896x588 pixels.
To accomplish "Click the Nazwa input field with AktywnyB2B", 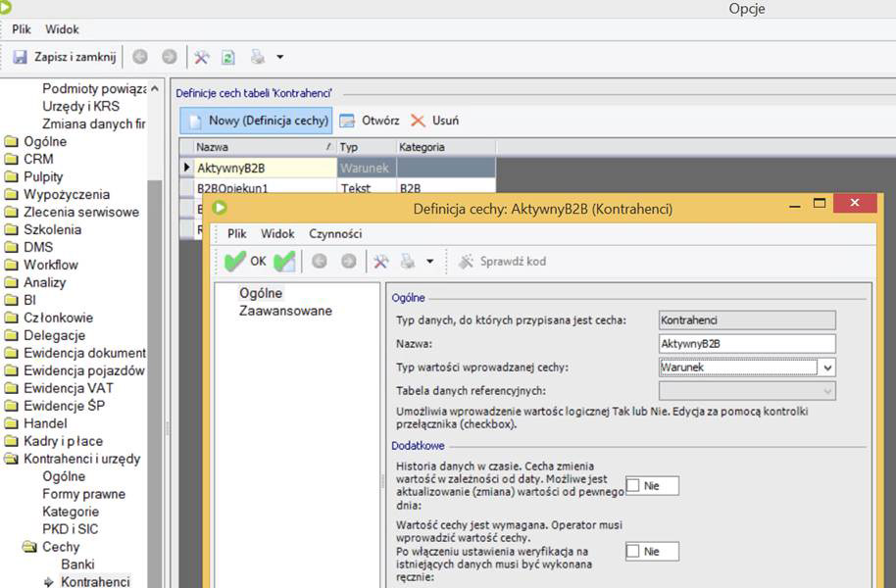I will 747,344.
